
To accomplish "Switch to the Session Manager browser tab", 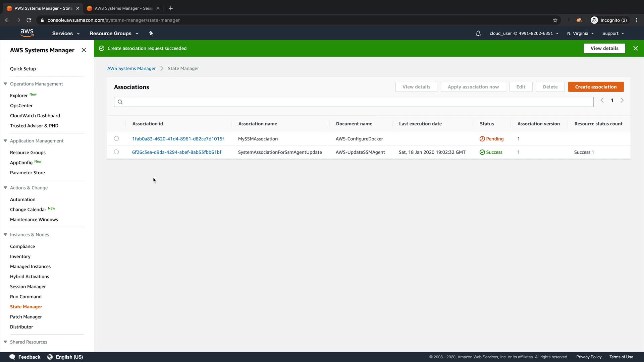I will tap(123, 8).
